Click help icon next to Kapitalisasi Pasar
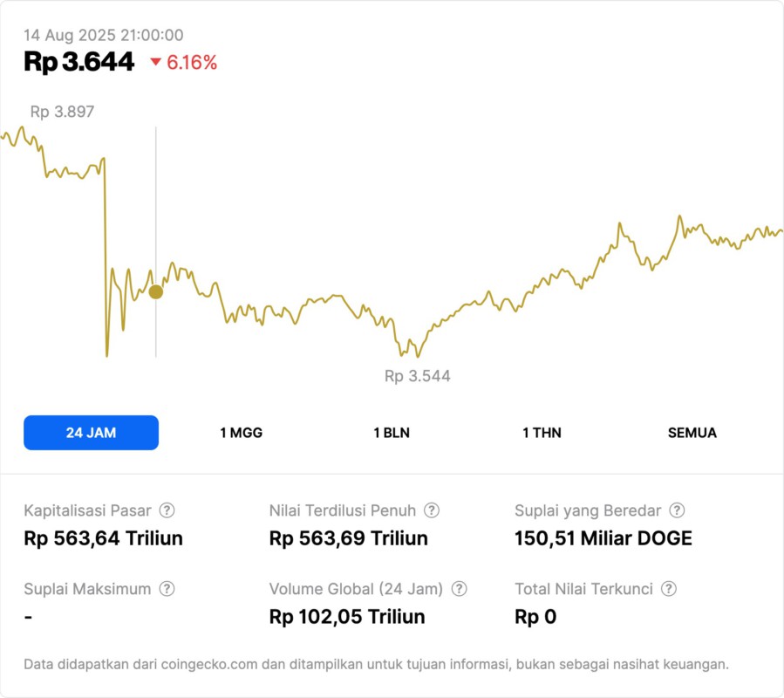784x698 pixels. (x=167, y=510)
